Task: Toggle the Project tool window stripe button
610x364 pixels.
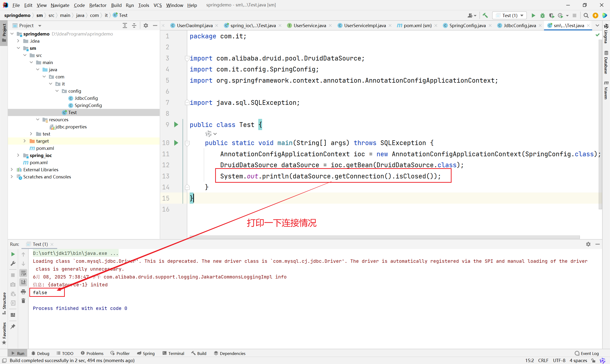Action: [x=4, y=33]
